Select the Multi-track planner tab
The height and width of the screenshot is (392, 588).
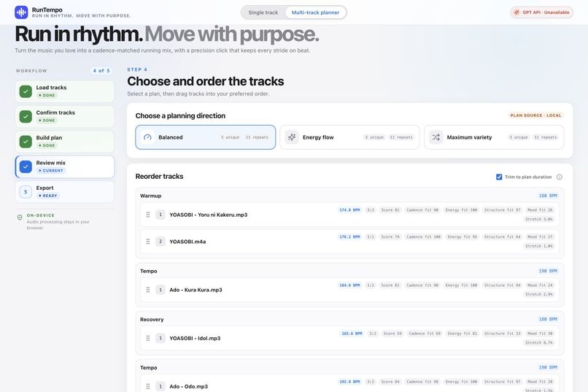click(315, 12)
